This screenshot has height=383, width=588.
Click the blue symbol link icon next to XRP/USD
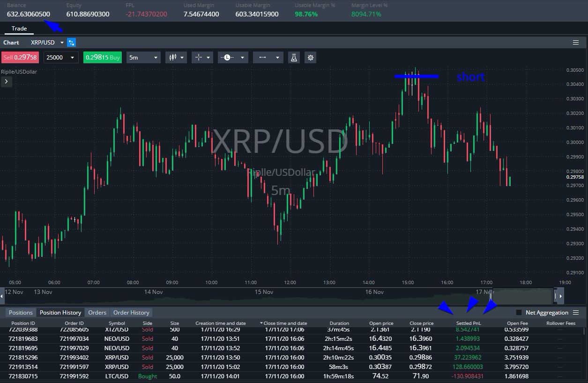71,43
